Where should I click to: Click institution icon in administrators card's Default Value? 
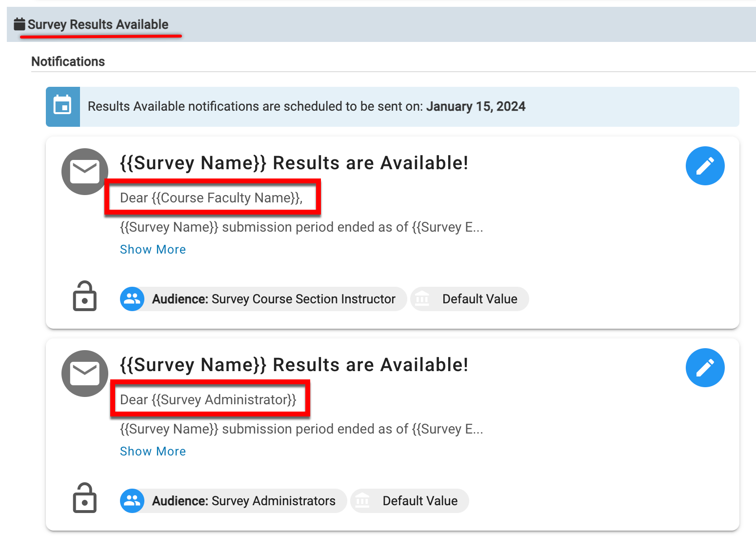[x=362, y=501]
